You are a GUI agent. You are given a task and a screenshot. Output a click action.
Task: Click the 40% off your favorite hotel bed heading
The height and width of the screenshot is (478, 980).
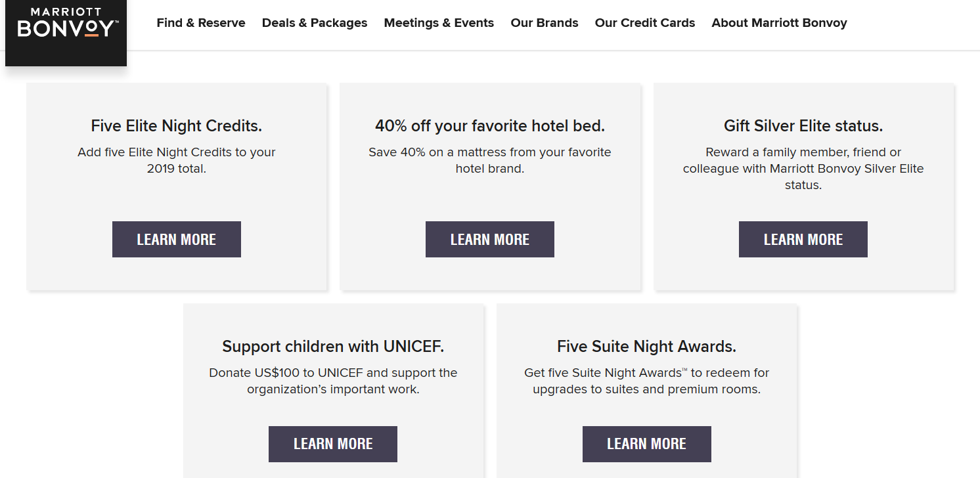click(x=490, y=125)
